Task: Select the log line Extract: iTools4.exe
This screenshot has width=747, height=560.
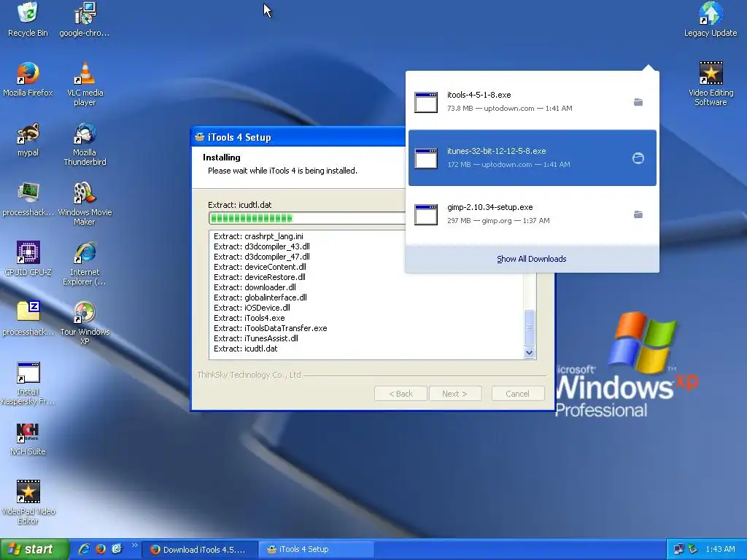Action: 249,318
